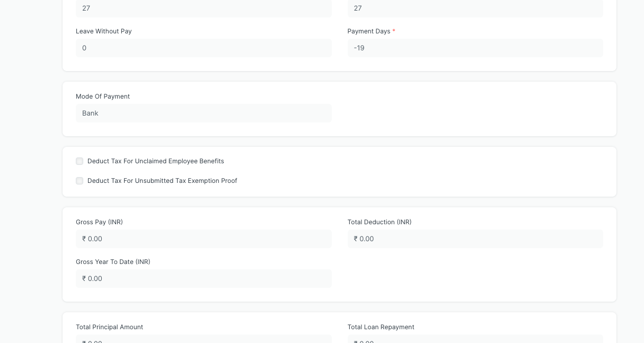Click the Gross Pay (INR) label
This screenshot has width=644, height=343.
click(x=99, y=222)
